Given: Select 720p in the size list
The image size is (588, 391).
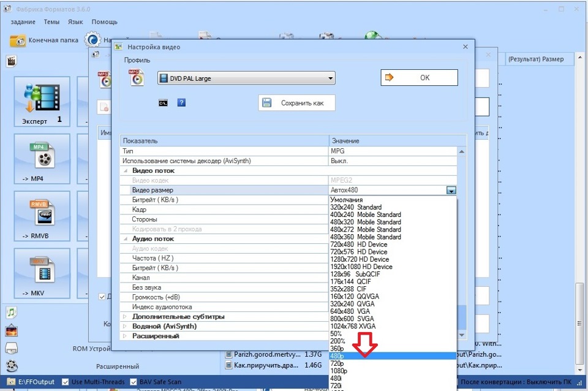Looking at the screenshot, I should 393,363.
